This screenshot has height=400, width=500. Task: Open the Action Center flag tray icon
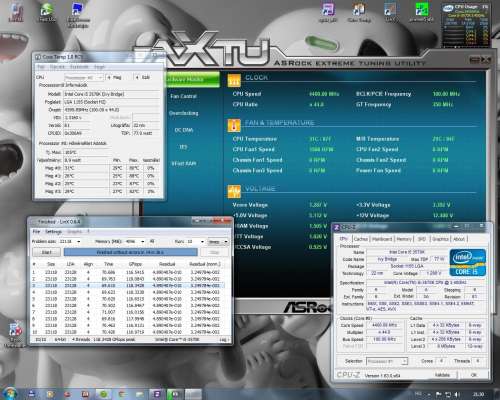[439, 395]
